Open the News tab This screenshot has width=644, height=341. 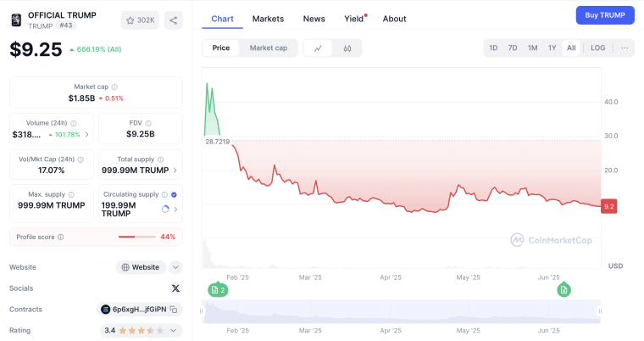tap(314, 19)
